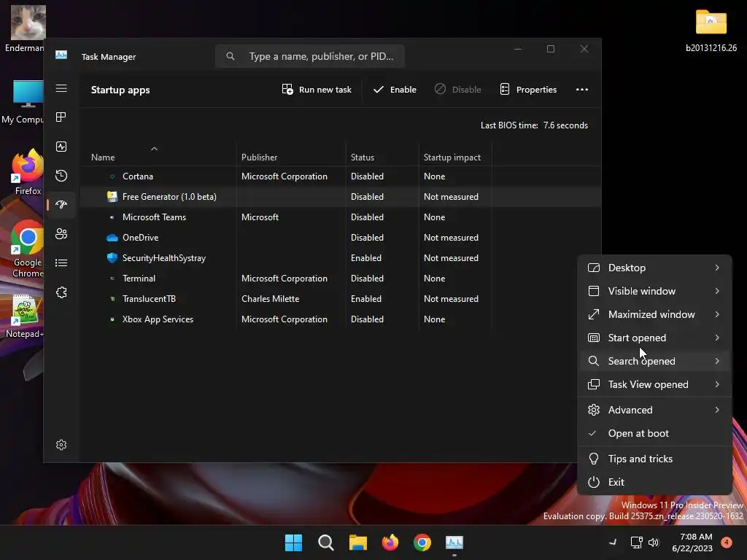Select the Free Generator (1.0 beta) row
Screen dimensions: 747x560
point(340,197)
